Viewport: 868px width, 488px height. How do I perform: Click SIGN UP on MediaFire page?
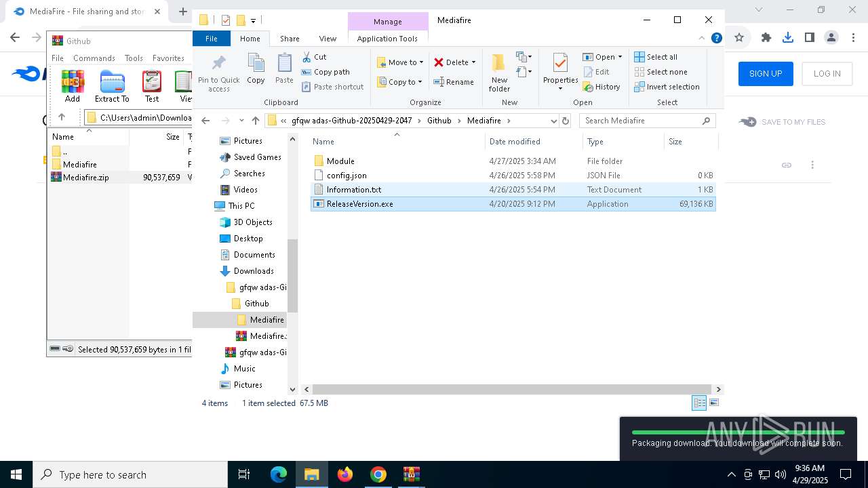pos(766,74)
